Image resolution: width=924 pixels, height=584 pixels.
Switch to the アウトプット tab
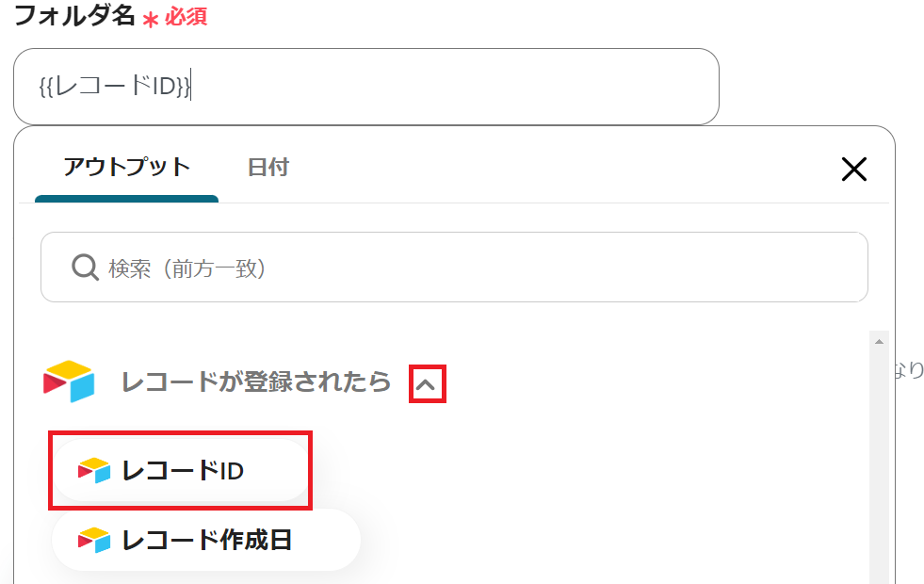[x=126, y=168]
